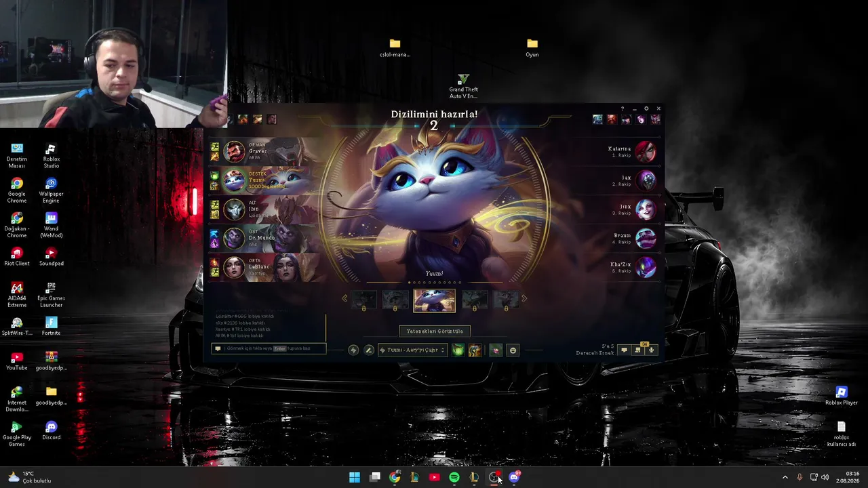Select the Soundpad desktop shortcut
Image resolution: width=868 pixels, height=488 pixels.
51,257
